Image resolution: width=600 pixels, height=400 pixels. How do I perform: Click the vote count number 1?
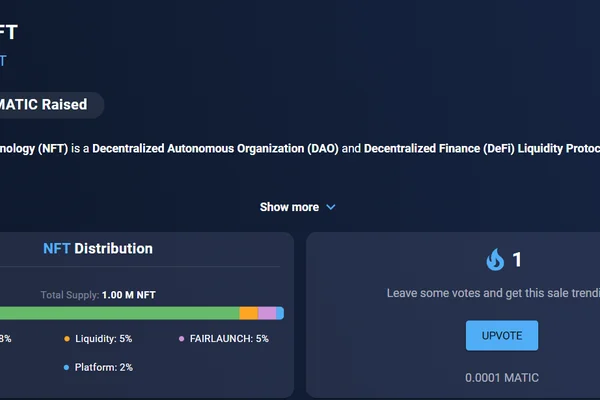(x=517, y=260)
